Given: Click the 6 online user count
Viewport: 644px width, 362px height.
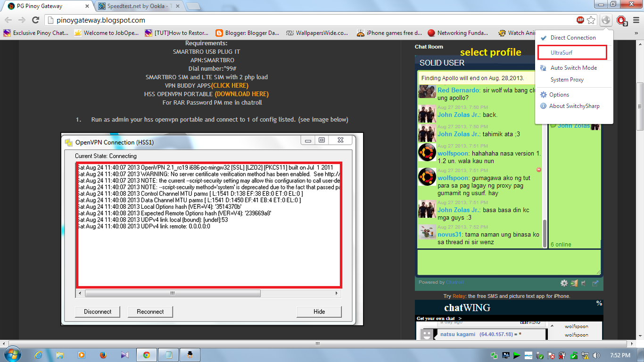Looking at the screenshot, I should (561, 245).
